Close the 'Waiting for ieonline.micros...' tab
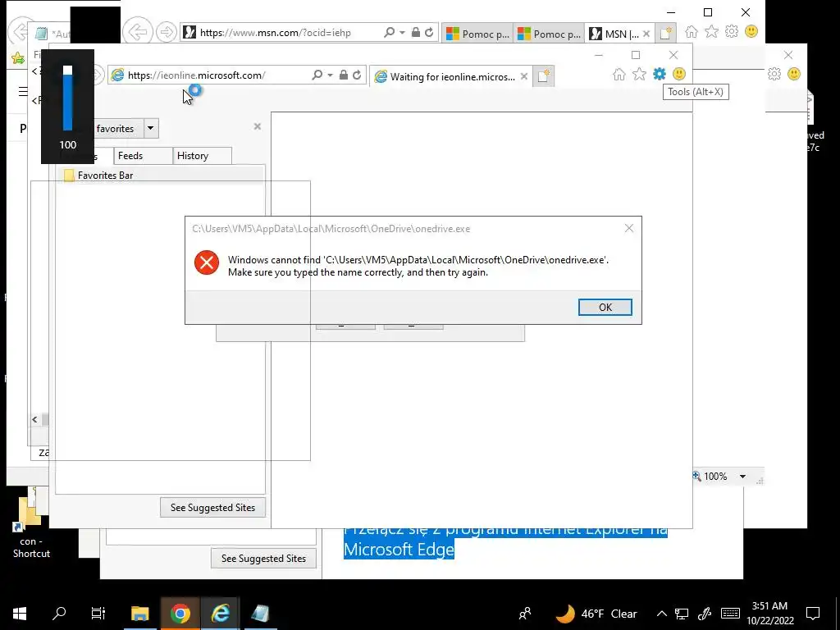 pos(524,76)
